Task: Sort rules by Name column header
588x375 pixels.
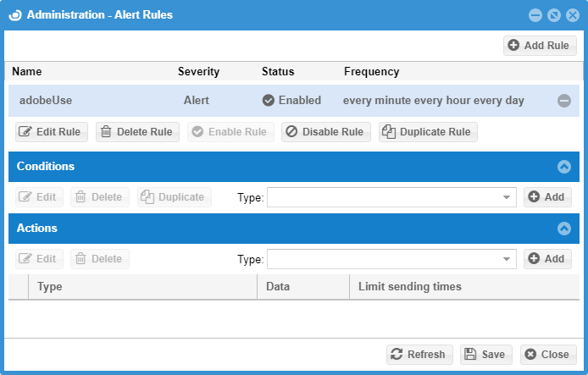Action: [x=27, y=72]
